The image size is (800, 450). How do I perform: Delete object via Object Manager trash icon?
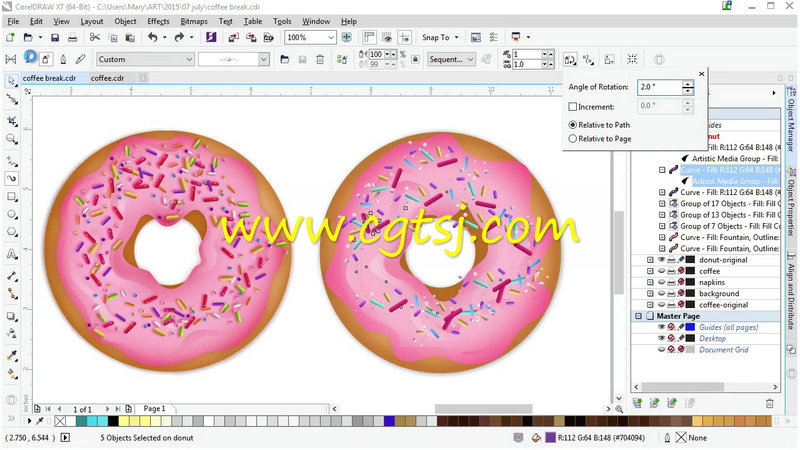[769, 403]
